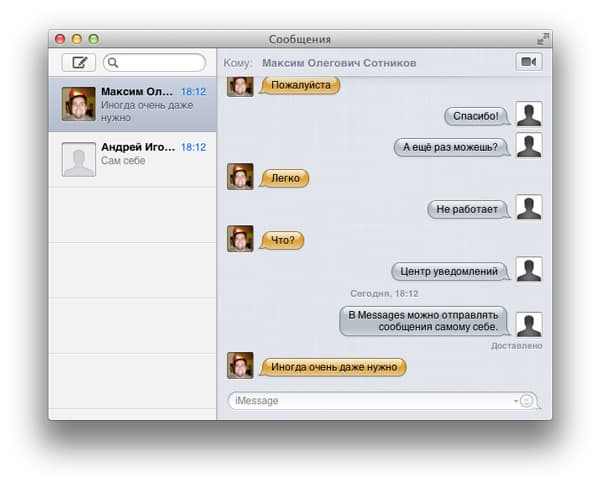The height and width of the screenshot is (486, 600).
Task: Minimize window with the yellow button
Action: point(77,39)
